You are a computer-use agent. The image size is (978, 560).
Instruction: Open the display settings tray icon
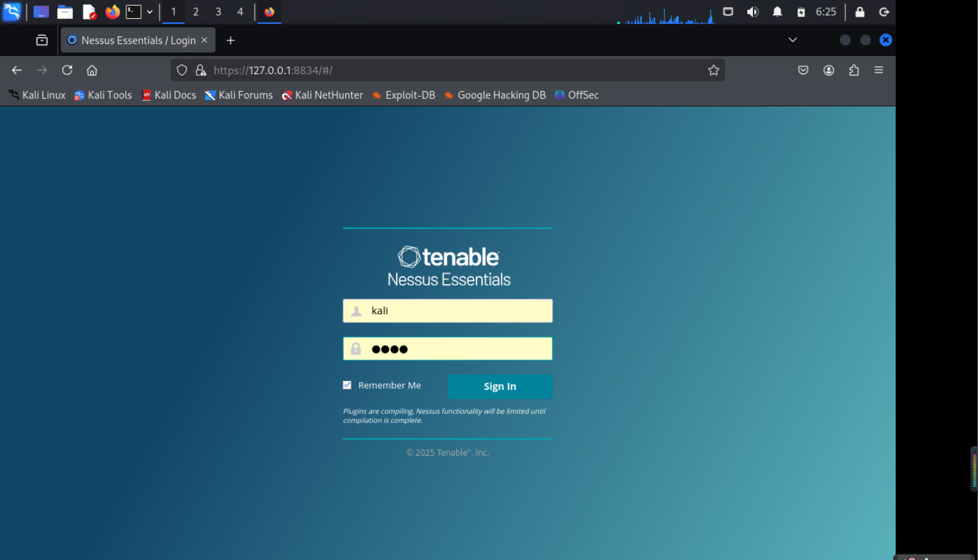(x=728, y=12)
